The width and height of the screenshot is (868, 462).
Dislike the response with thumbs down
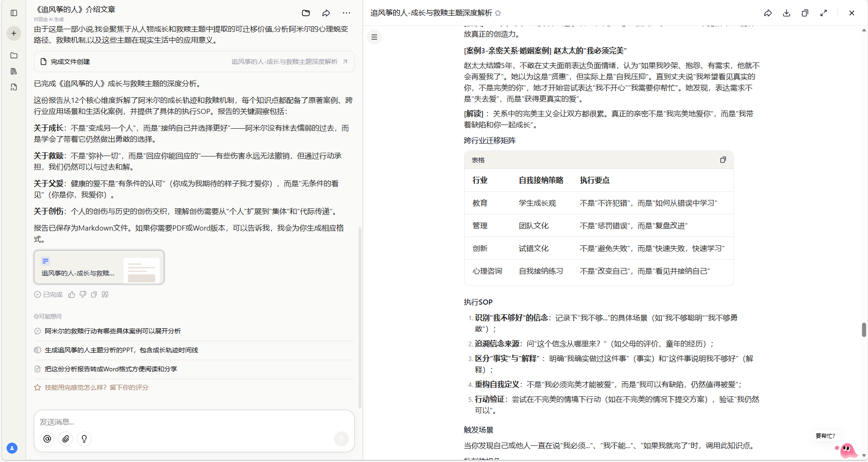pos(83,294)
